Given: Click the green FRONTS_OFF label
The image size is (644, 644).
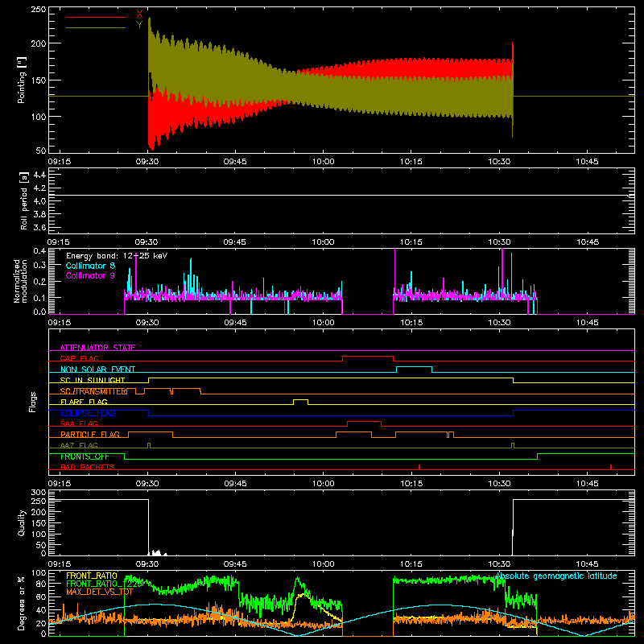Looking at the screenshot, I should click(x=85, y=456).
